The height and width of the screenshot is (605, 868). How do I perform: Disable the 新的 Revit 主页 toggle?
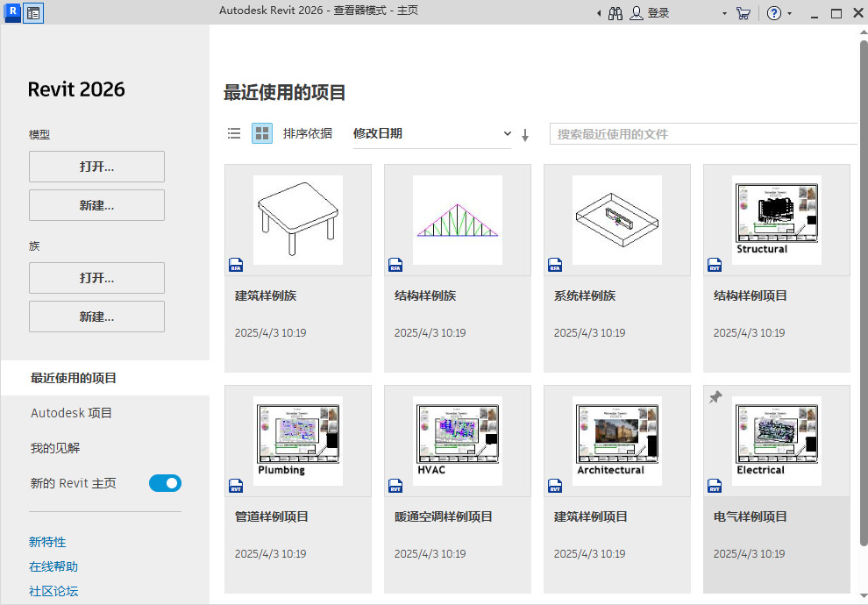tap(165, 483)
